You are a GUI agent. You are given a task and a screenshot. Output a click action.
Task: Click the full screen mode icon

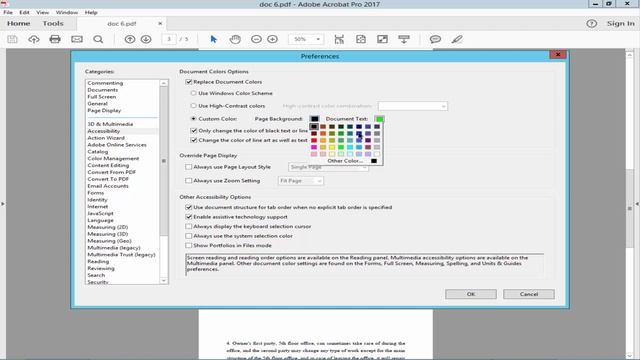(x=382, y=39)
